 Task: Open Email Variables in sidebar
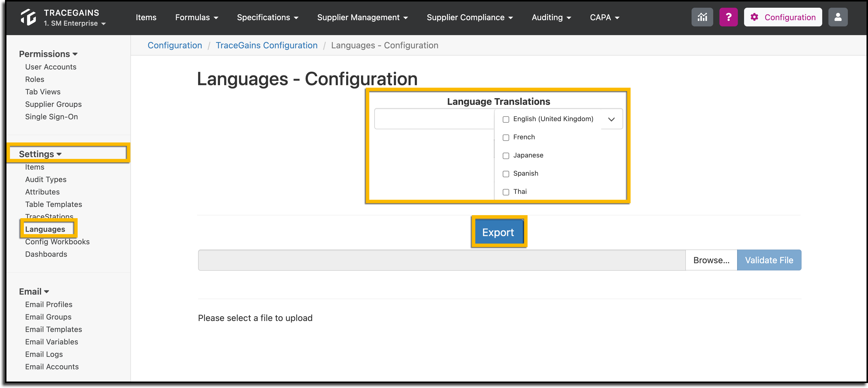tap(52, 342)
